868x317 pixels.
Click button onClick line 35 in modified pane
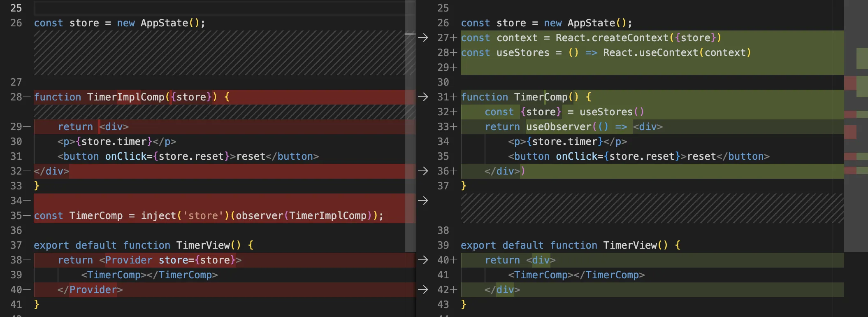click(x=639, y=156)
